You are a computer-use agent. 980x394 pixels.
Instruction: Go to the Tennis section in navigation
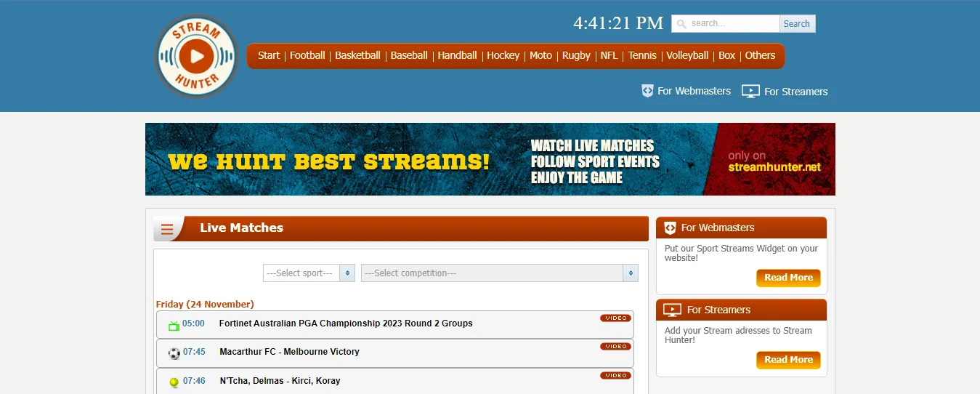click(x=642, y=55)
